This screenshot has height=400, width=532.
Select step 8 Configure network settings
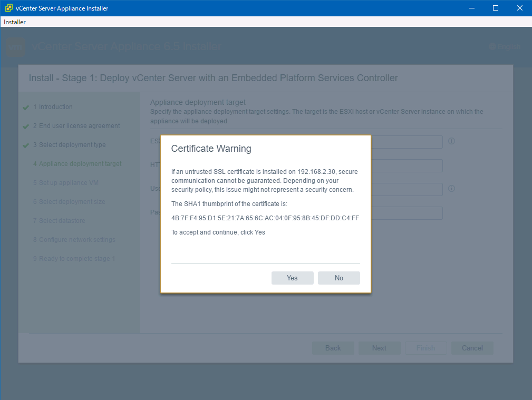coord(74,240)
